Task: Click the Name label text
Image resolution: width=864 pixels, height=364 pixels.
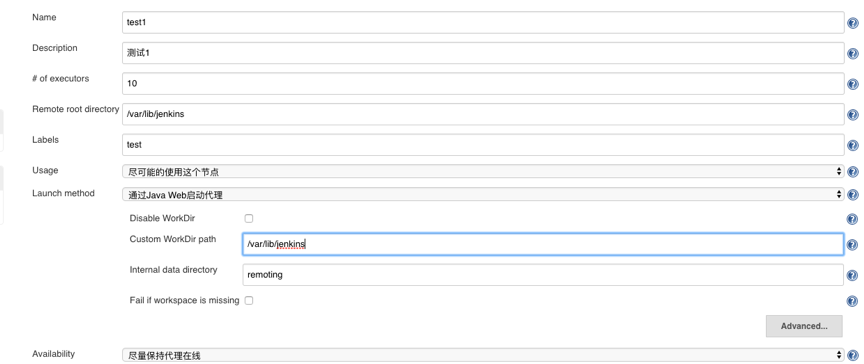Action: pos(44,18)
